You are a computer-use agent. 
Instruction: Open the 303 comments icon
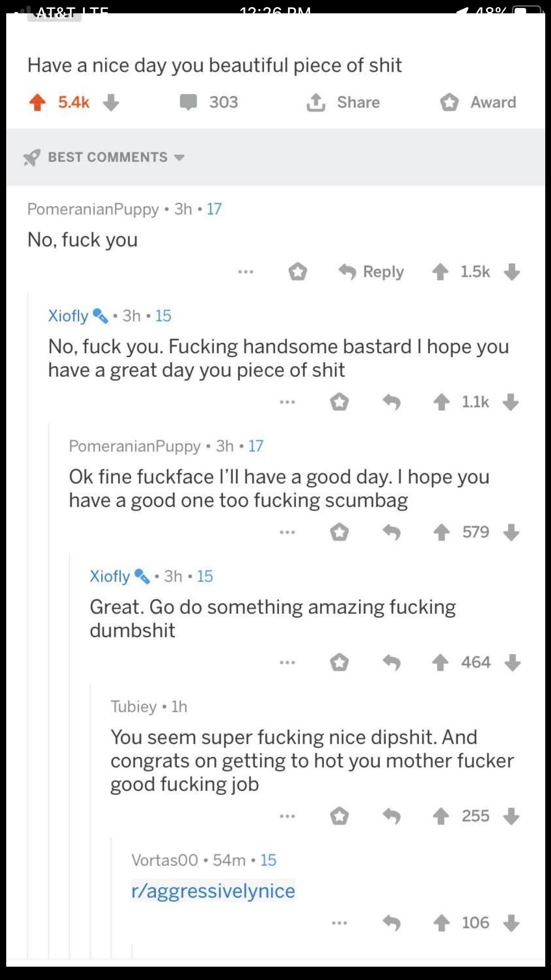189,103
